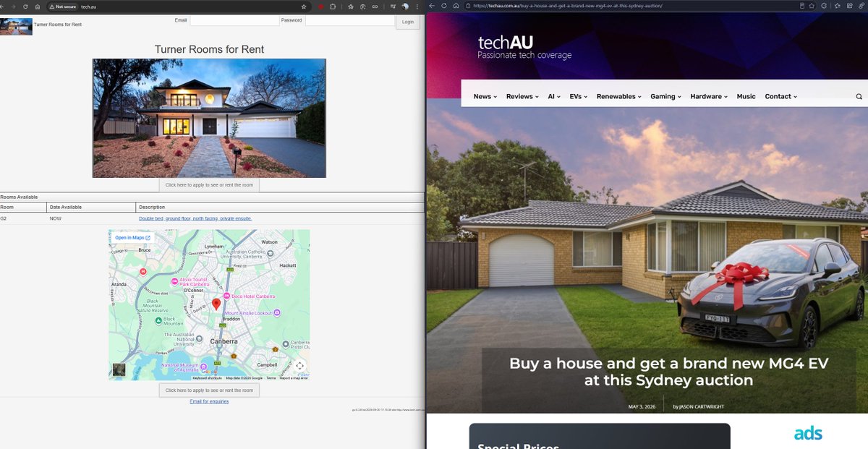
Task: Click the Login button
Action: (408, 22)
